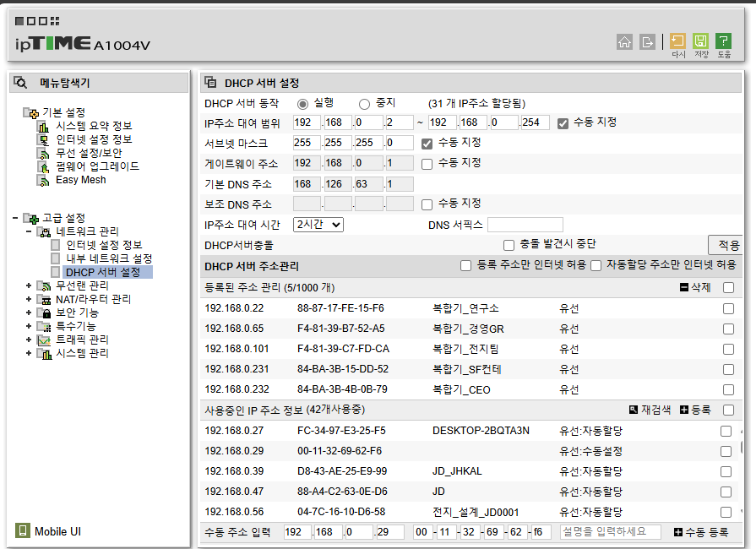The width and height of the screenshot is (756, 549).
Task: Toggle 수동 지정 for 서브넷 마스크
Action: 427,144
